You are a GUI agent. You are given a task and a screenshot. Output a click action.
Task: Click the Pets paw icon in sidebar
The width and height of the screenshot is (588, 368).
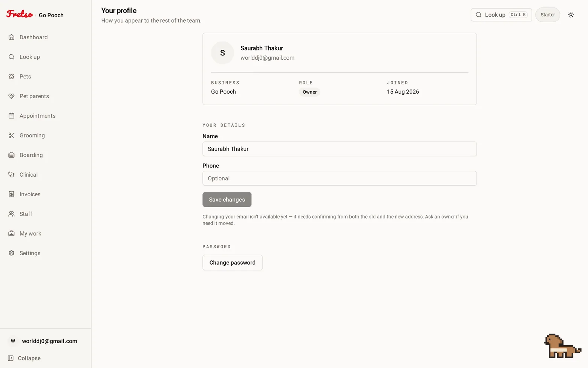11,76
